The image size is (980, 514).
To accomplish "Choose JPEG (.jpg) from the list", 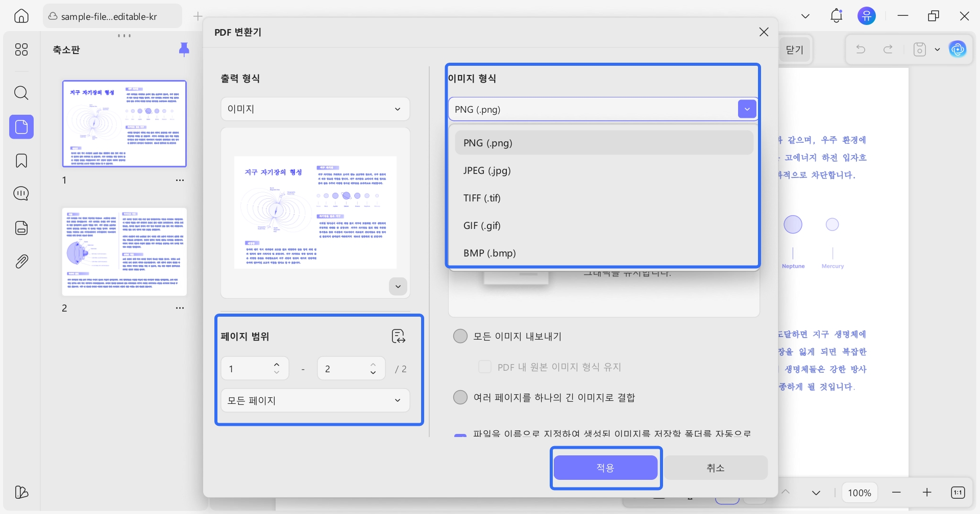I will click(604, 170).
